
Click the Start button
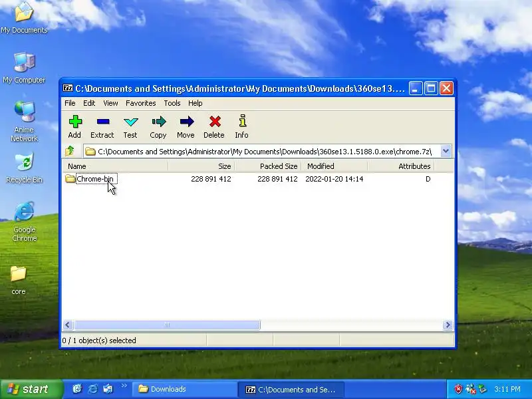click(x=31, y=389)
